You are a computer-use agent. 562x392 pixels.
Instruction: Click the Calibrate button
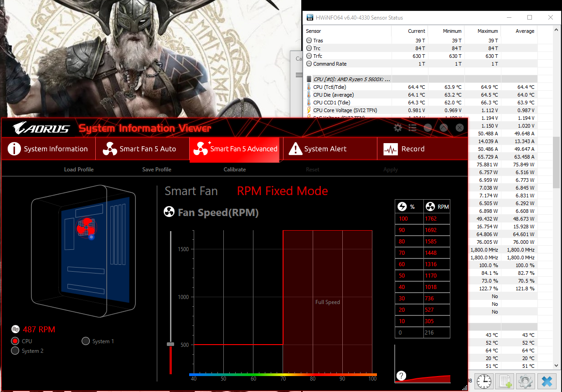pyautogui.click(x=235, y=170)
